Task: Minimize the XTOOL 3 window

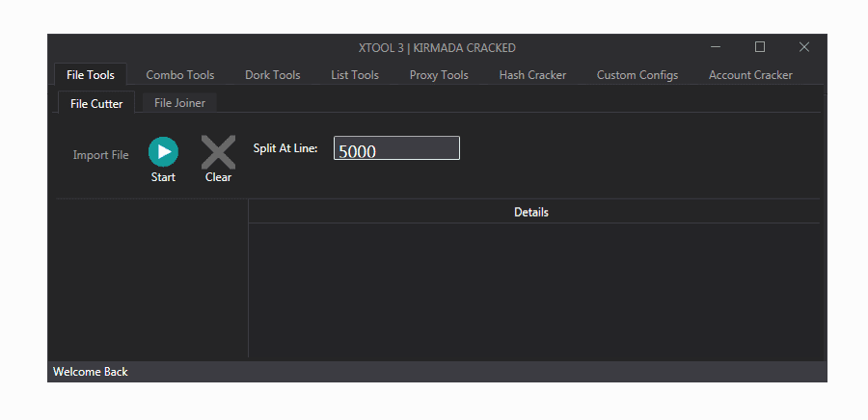Action: point(716,47)
